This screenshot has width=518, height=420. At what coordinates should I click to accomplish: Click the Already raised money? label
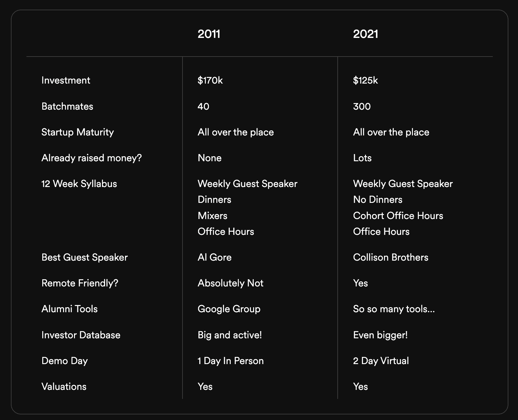[x=91, y=158]
